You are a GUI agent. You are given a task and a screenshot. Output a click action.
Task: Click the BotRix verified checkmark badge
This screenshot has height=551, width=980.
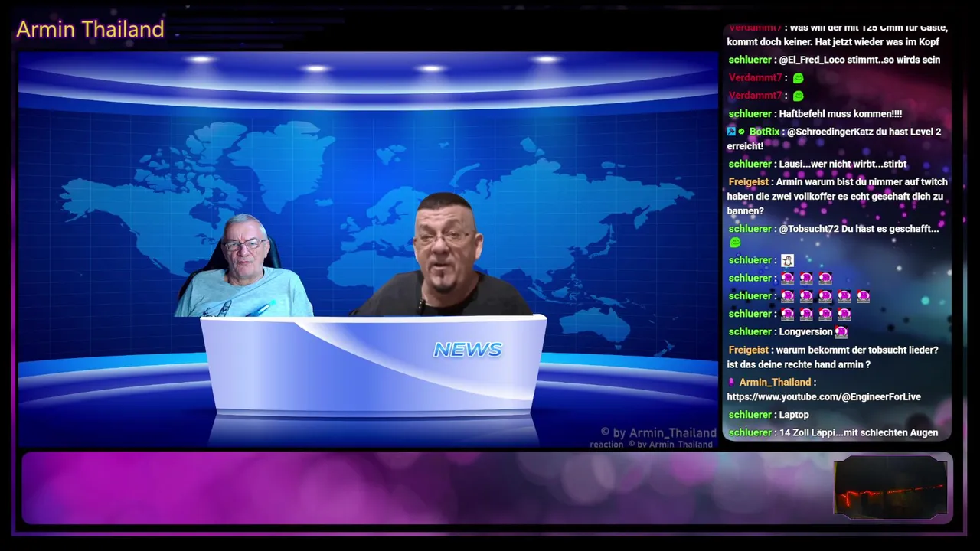(x=741, y=132)
